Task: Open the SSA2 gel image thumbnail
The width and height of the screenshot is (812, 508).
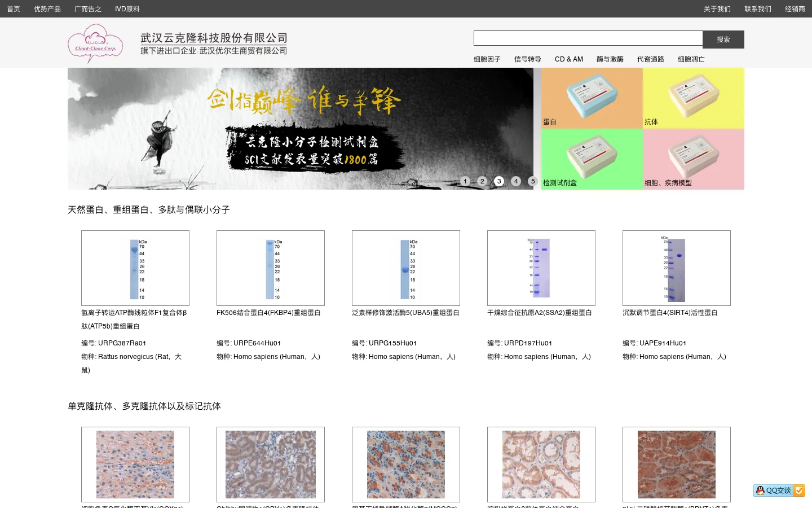Action: coord(541,268)
